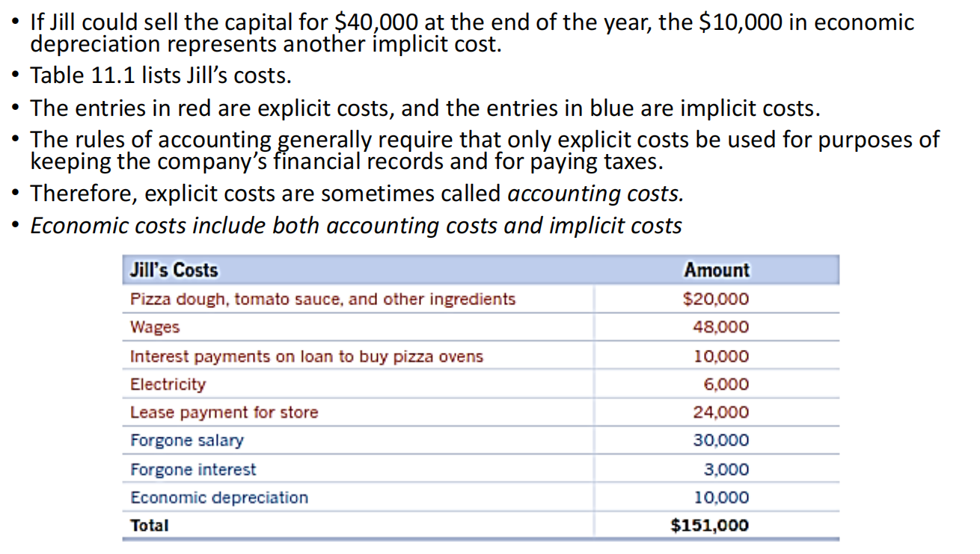Select the Economic depreciation row label
Image resolution: width=980 pixels, height=554 pixels.
tap(219, 497)
